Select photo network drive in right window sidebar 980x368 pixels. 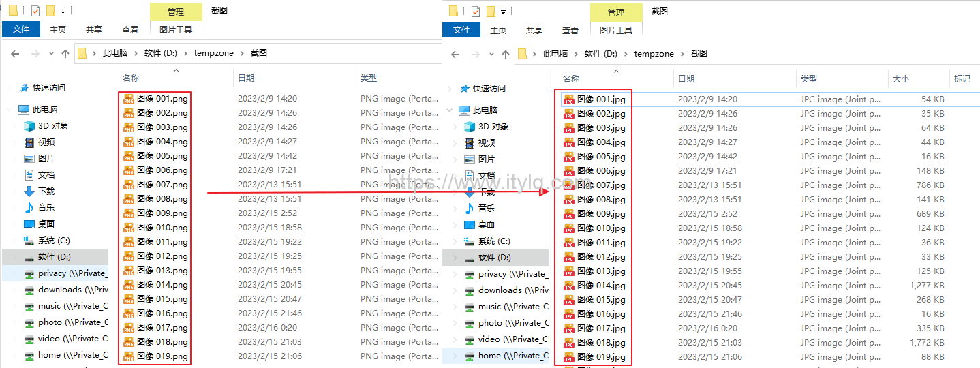[495, 323]
